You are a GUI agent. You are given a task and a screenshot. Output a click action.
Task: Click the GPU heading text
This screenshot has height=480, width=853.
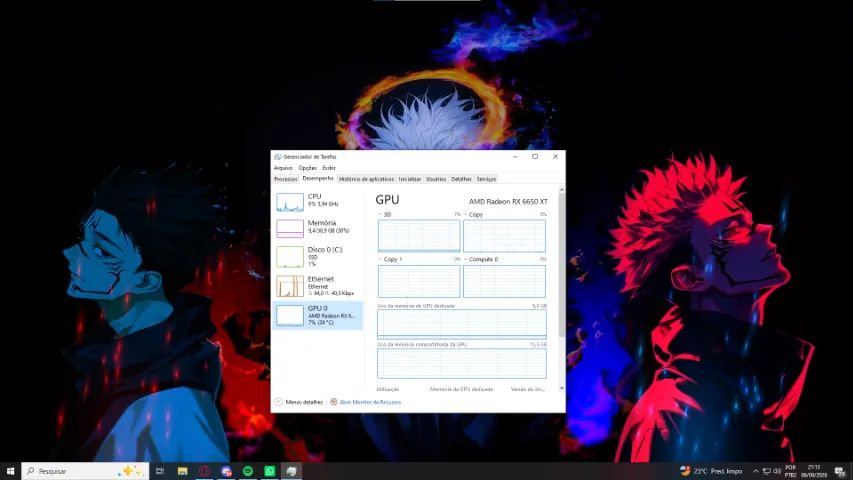pyautogui.click(x=387, y=200)
